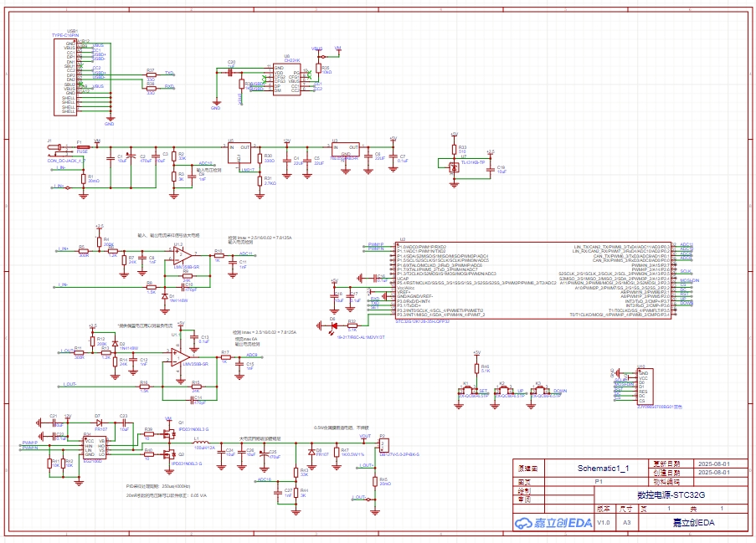Screen dimensions: 756x543
Task: Select the VOUT net label
Action: pyautogui.click(x=365, y=436)
